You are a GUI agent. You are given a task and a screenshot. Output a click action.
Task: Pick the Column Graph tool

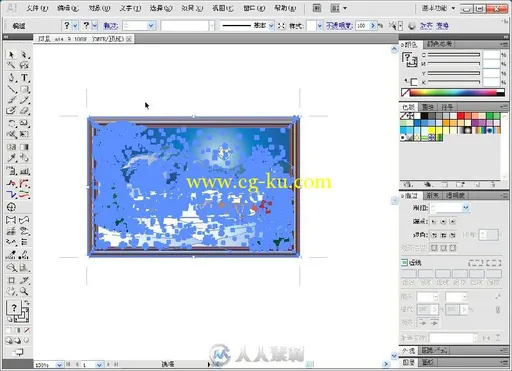pyautogui.click(x=24, y=171)
